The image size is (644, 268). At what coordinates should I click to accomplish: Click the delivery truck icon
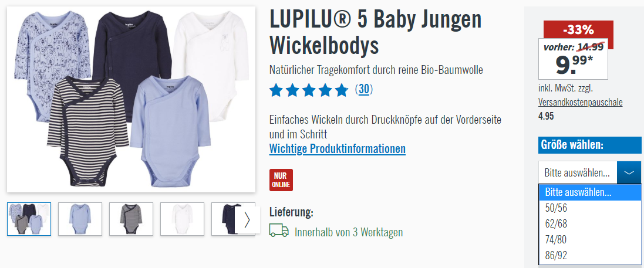[279, 230]
